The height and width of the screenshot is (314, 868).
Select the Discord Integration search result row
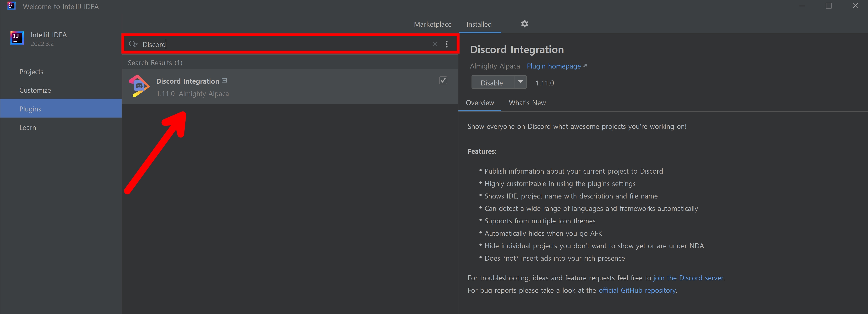click(290, 87)
